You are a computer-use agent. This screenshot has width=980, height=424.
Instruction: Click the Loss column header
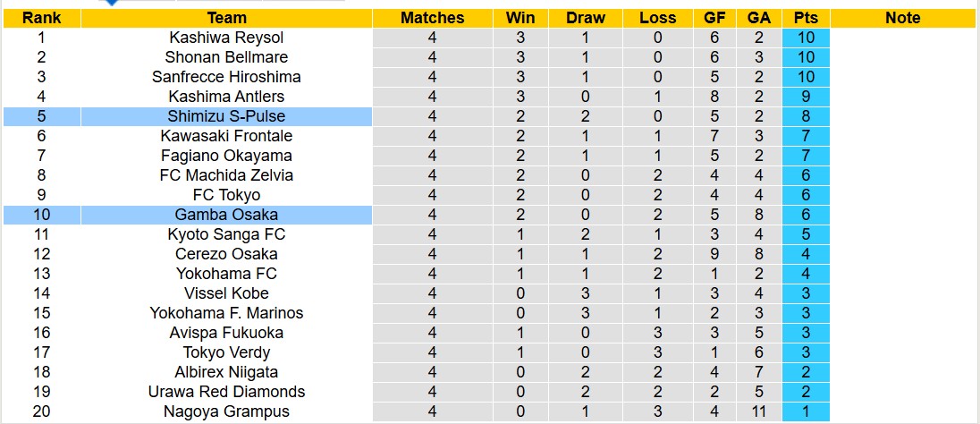tap(658, 18)
